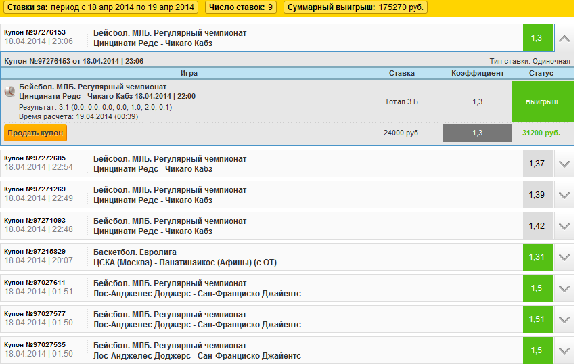Select Баскетбол. Евролига row title

click(135, 252)
